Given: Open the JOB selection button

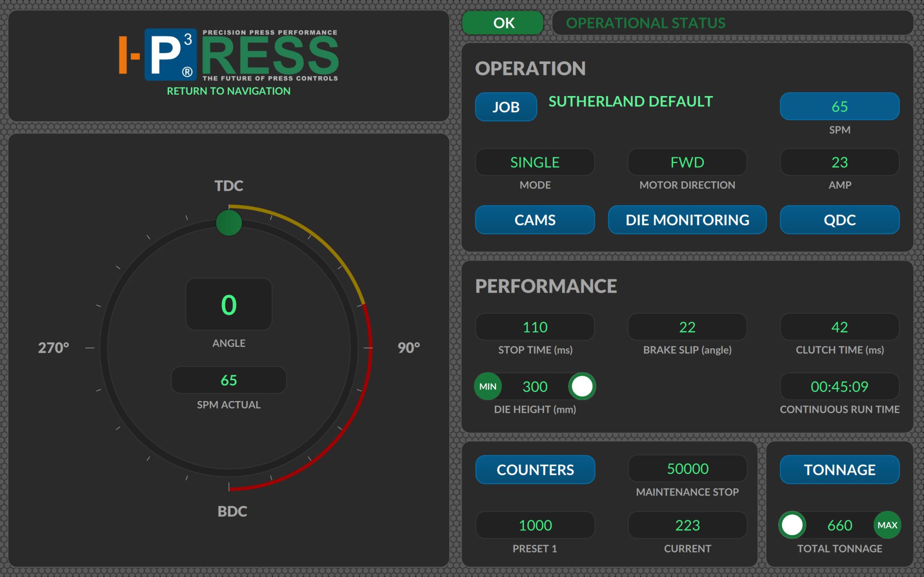Looking at the screenshot, I should click(506, 107).
